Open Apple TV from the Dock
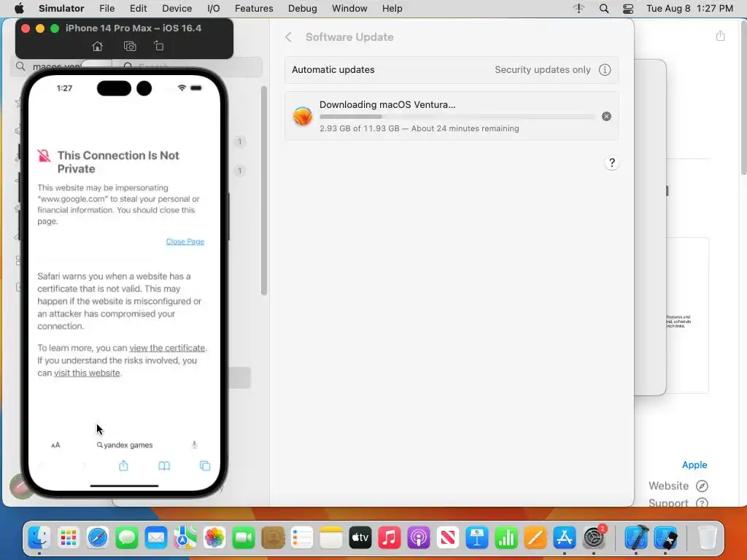Viewport: 747px width, 560px height. [360, 538]
